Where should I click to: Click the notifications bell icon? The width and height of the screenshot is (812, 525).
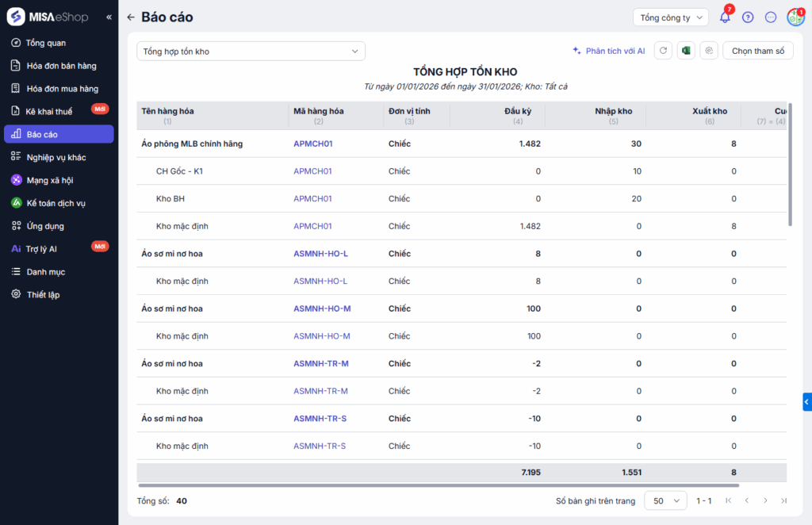pos(725,17)
